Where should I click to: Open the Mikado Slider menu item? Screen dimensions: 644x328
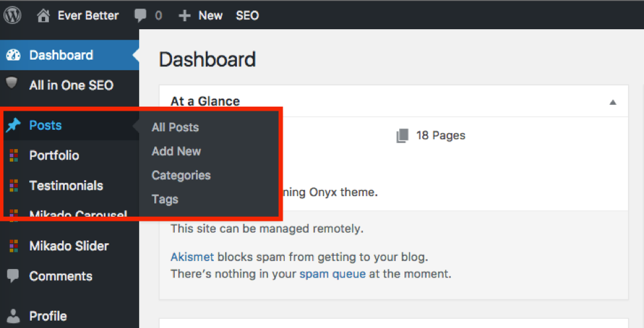(69, 246)
